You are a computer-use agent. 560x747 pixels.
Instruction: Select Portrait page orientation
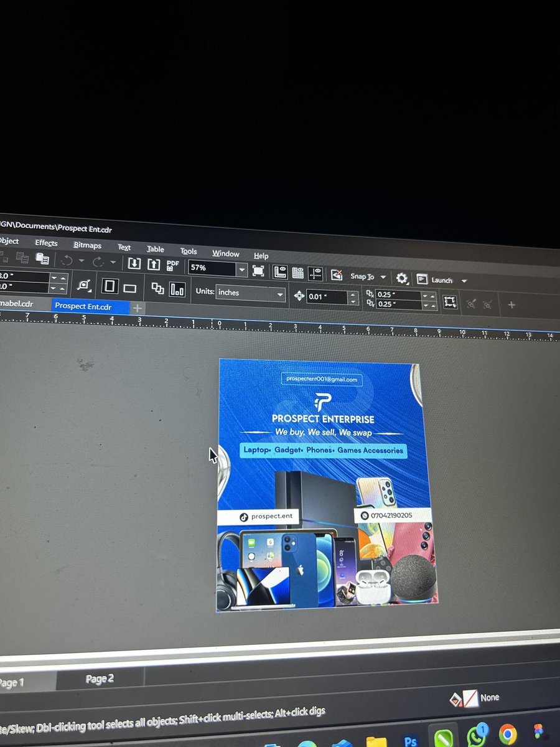(110, 286)
